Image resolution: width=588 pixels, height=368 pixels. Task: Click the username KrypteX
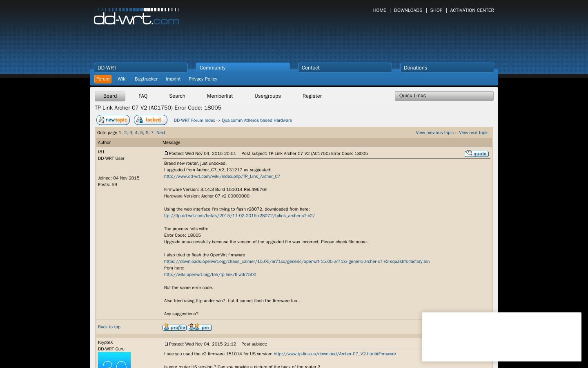105,342
